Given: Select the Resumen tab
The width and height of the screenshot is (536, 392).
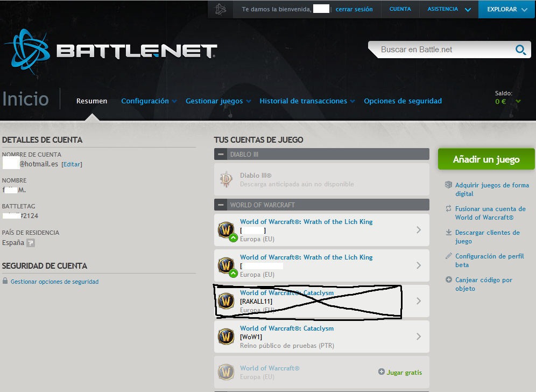Looking at the screenshot, I should [91, 101].
